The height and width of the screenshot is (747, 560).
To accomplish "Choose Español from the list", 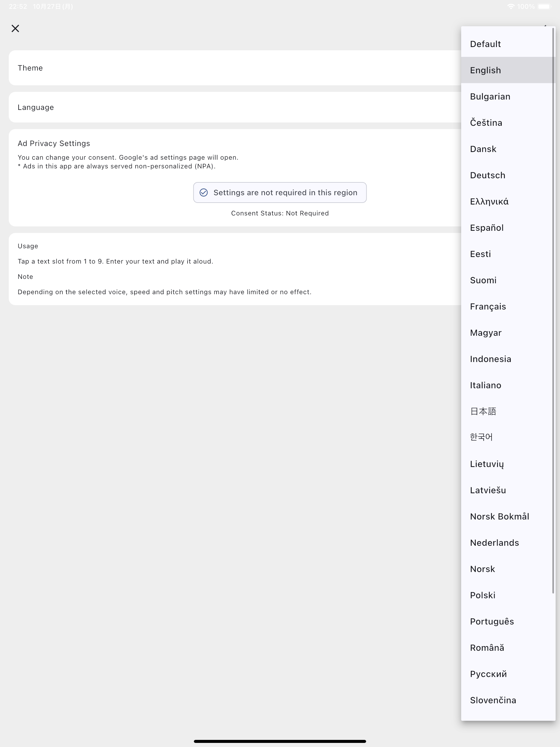I will [508, 227].
